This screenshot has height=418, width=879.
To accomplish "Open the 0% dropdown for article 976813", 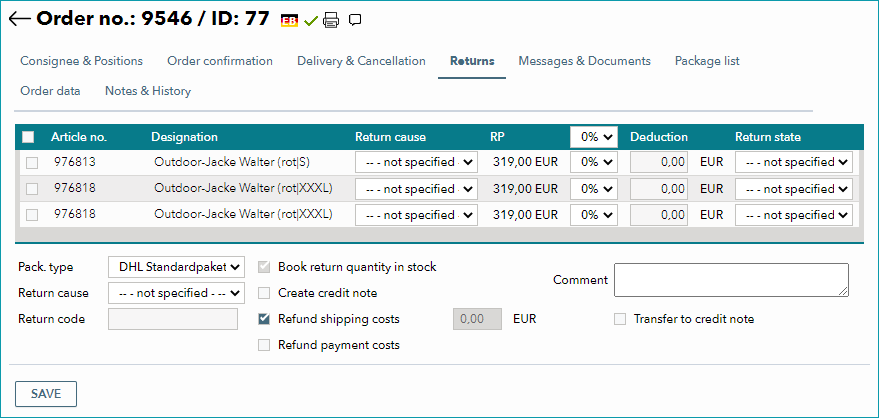I will coord(594,162).
